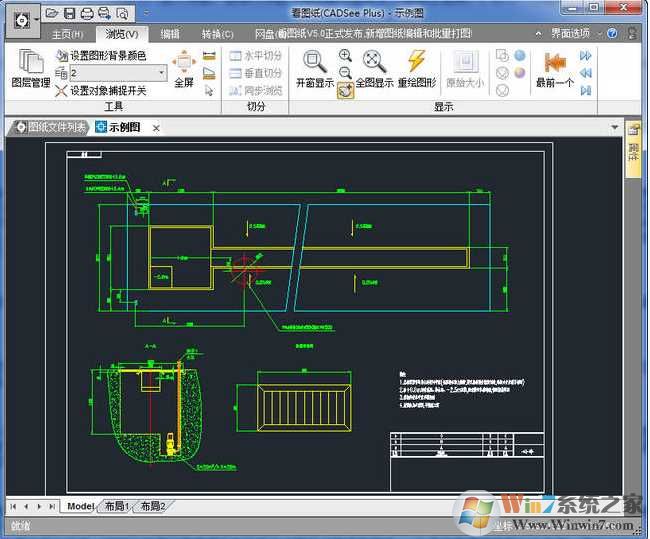
Task: Switch to the 编辑 ribbon tab
Action: pyautogui.click(x=171, y=34)
